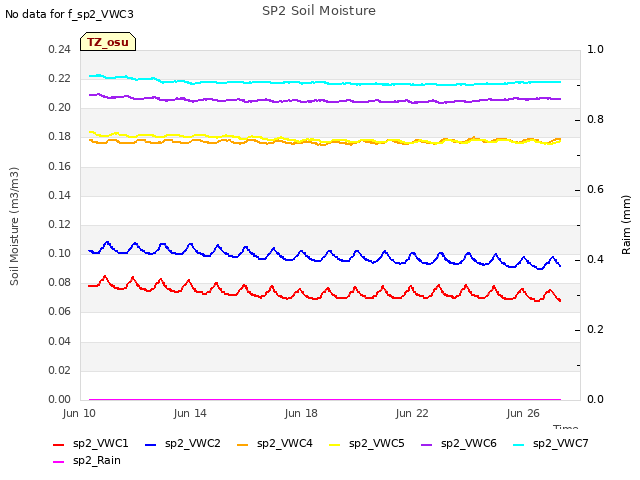Click the sp2_VWC5 legend entry

pyautogui.click(x=367, y=444)
